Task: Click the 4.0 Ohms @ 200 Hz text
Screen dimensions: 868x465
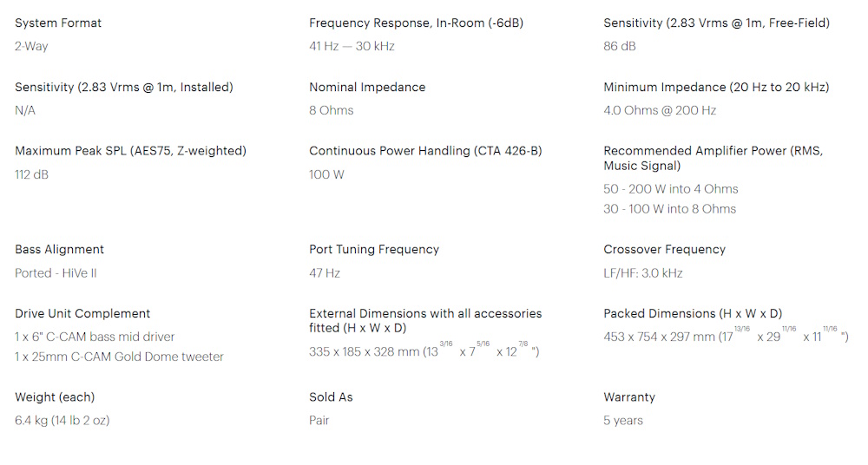Action: coord(660,110)
